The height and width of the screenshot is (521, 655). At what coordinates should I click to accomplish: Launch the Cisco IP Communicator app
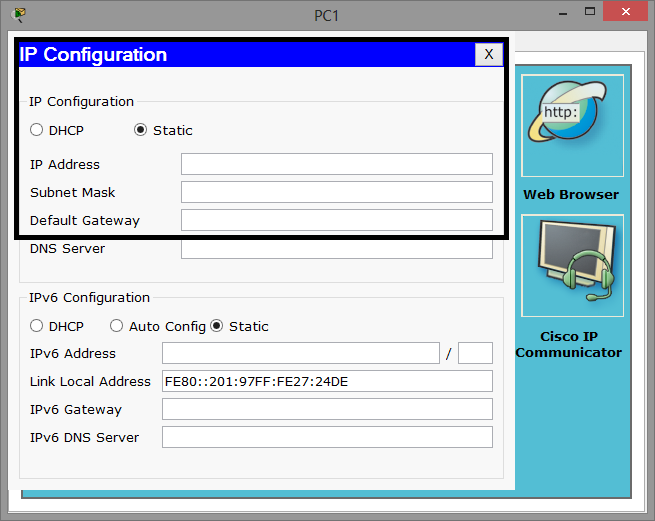click(x=572, y=266)
